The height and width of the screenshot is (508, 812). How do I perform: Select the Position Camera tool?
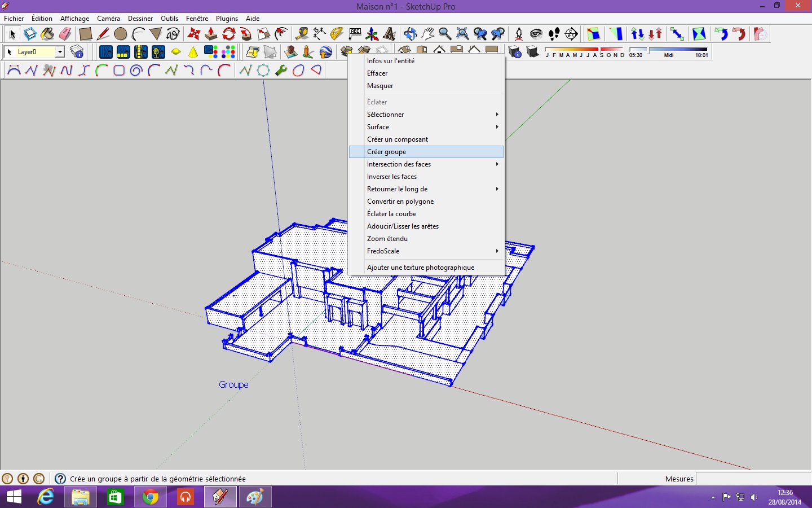(519, 34)
